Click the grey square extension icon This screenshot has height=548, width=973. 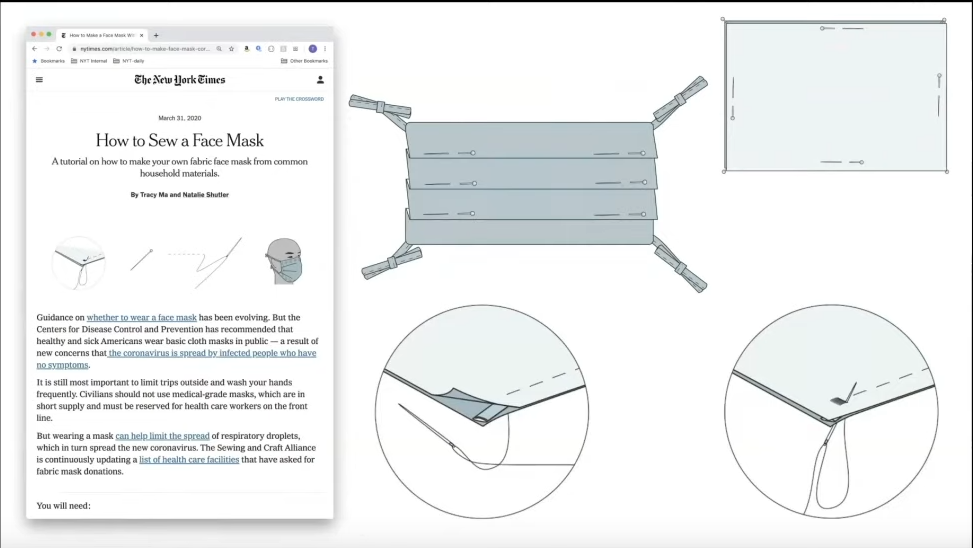(284, 48)
